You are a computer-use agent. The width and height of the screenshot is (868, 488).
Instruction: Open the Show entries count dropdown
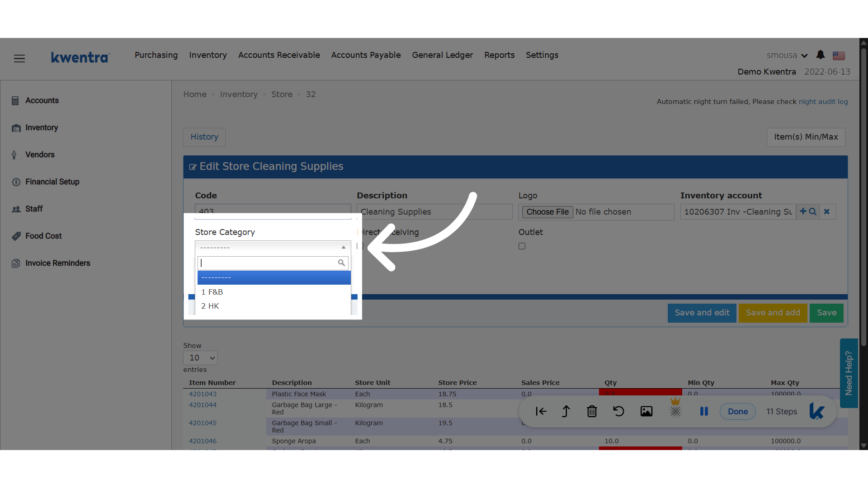point(200,358)
